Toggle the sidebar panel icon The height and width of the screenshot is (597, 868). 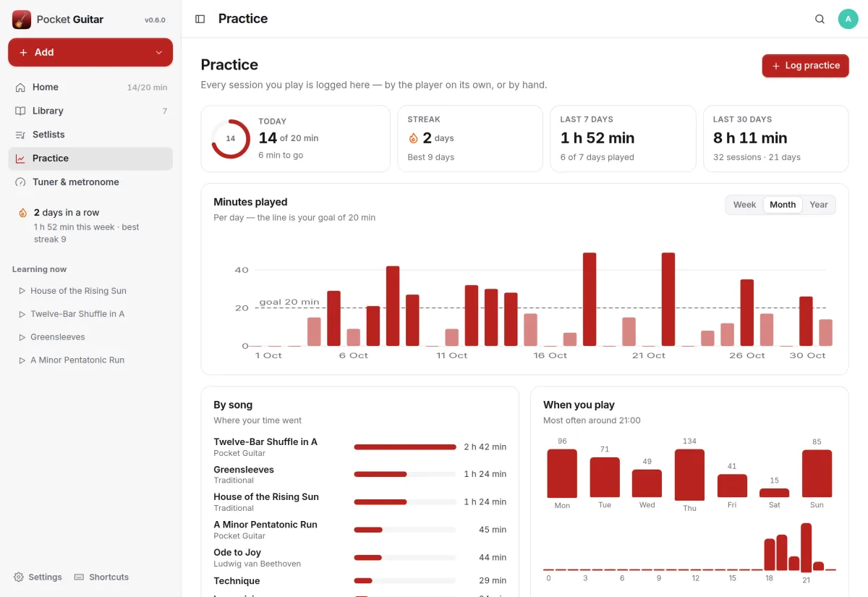pos(200,20)
